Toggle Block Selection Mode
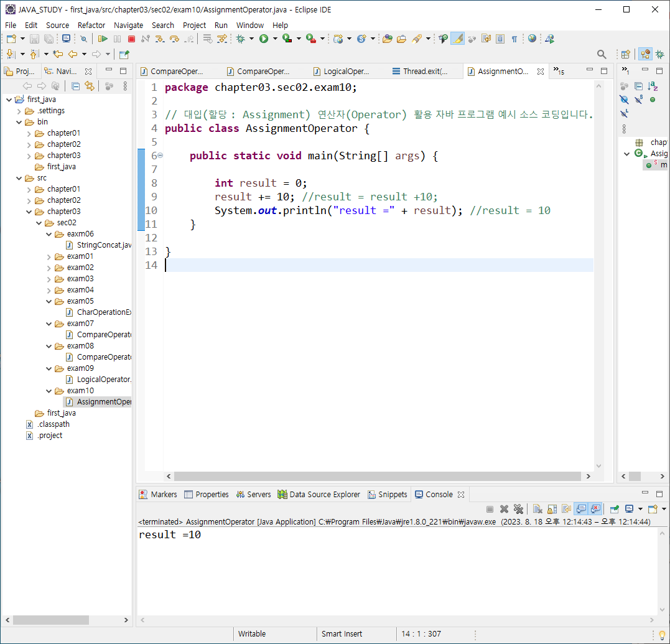The height and width of the screenshot is (644, 670). click(500, 39)
